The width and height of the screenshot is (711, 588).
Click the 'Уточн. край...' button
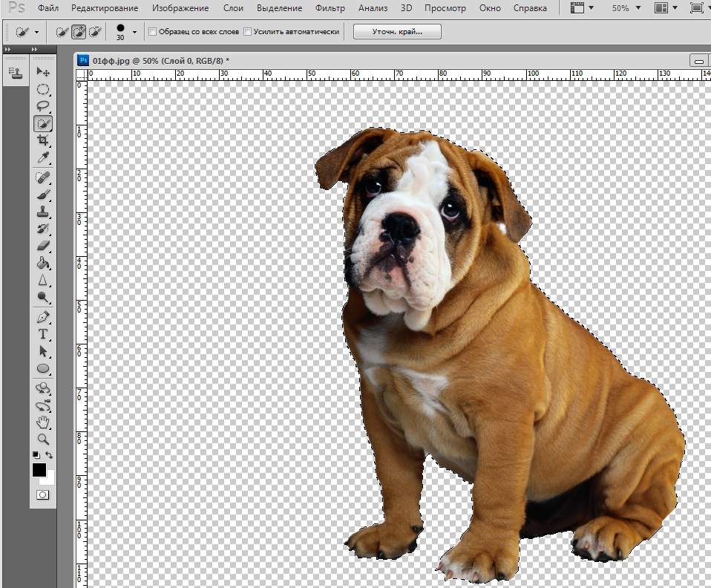click(397, 32)
